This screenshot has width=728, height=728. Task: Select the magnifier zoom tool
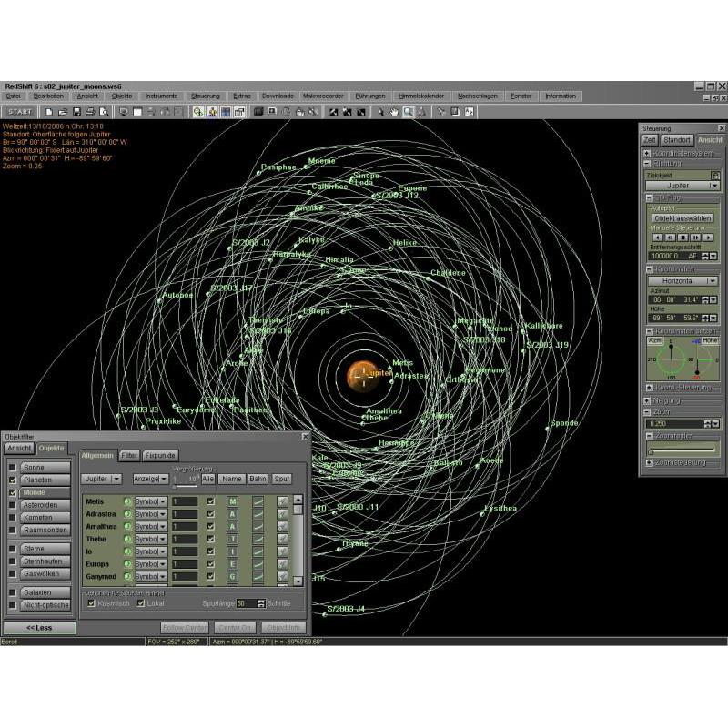click(409, 112)
